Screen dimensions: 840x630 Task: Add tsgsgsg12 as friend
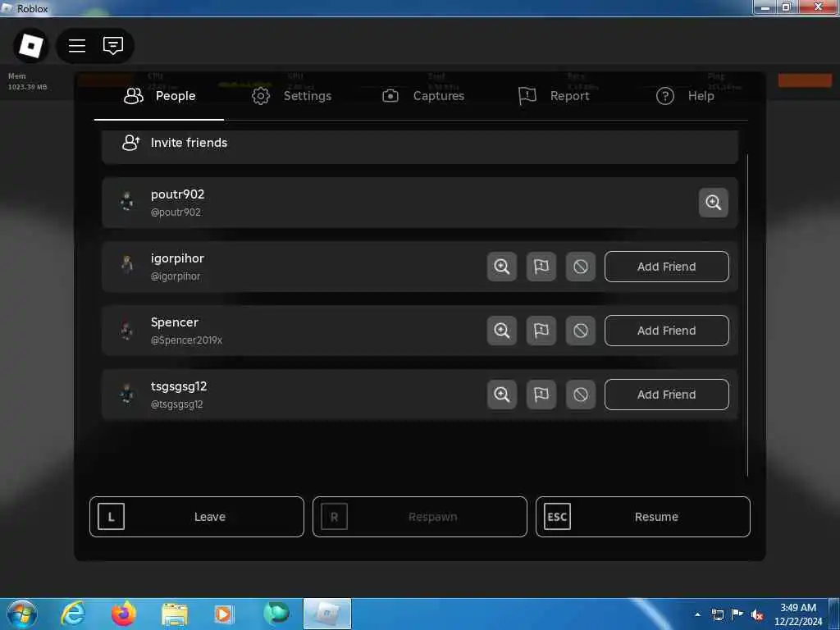coord(666,395)
